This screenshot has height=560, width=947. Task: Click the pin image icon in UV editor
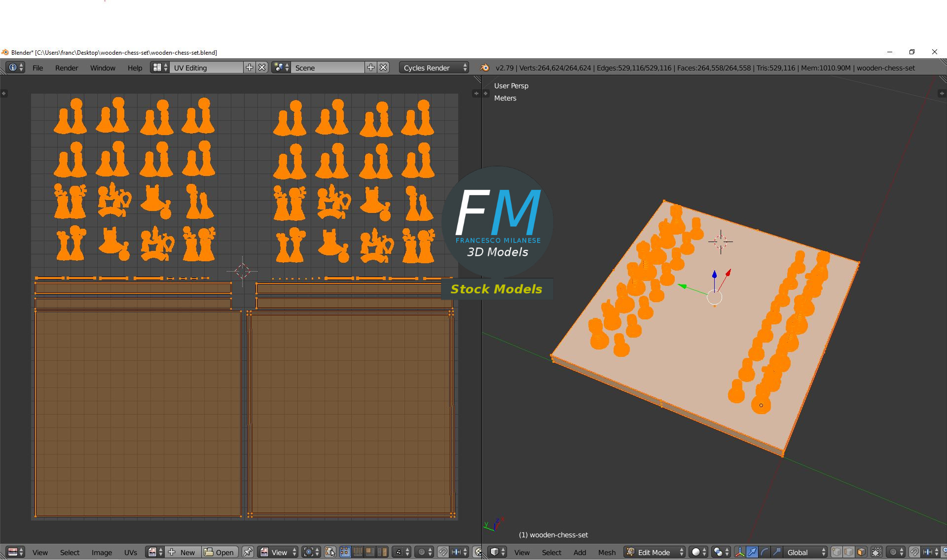pos(248,552)
